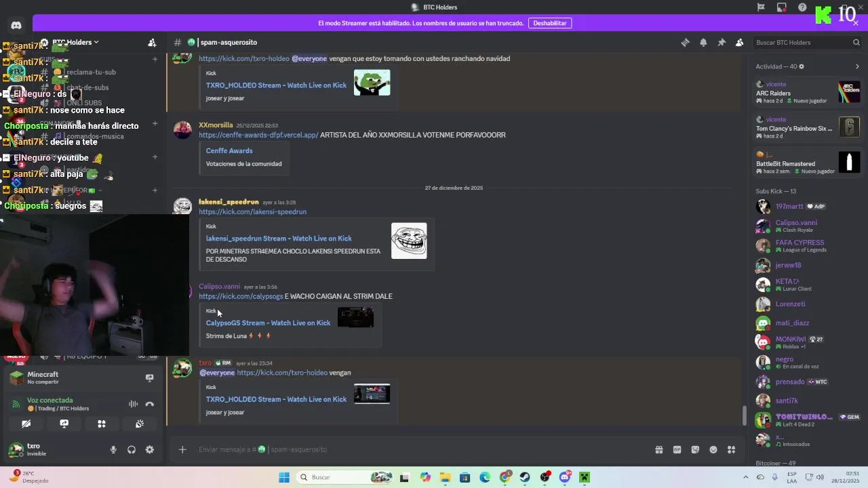Click the chat scrollbar handle
Viewport: 868px width, 488px height.
coord(744,415)
